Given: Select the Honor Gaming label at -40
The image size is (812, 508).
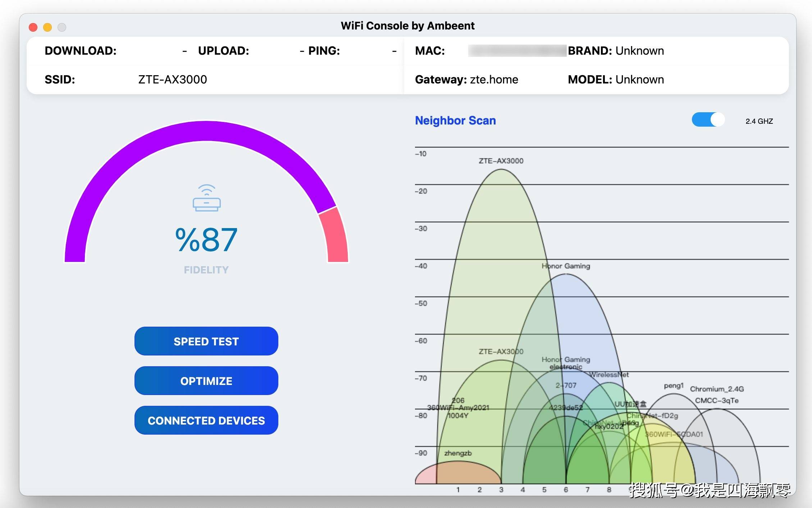Looking at the screenshot, I should (566, 266).
